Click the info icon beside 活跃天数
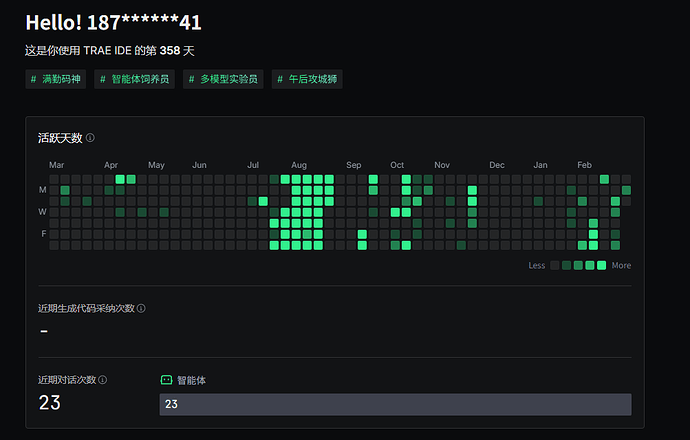Image resolution: width=690 pixels, height=440 pixels. pyautogui.click(x=90, y=138)
